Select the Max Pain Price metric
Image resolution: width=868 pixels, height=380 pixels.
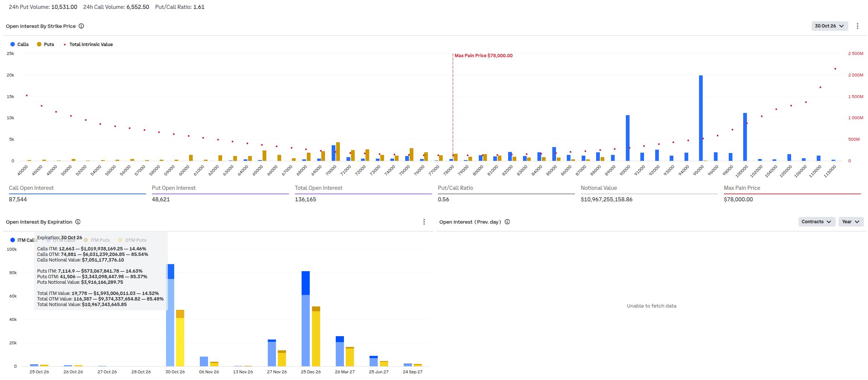[x=792, y=194]
